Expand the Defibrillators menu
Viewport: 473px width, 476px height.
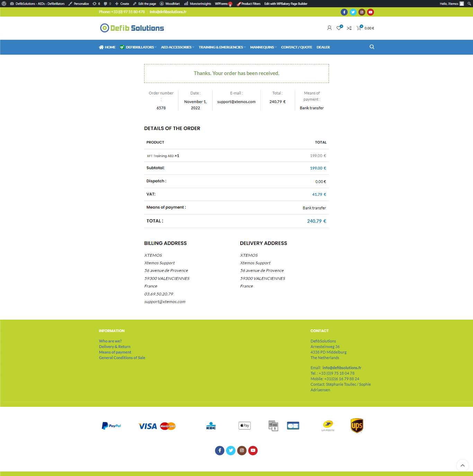[139, 47]
